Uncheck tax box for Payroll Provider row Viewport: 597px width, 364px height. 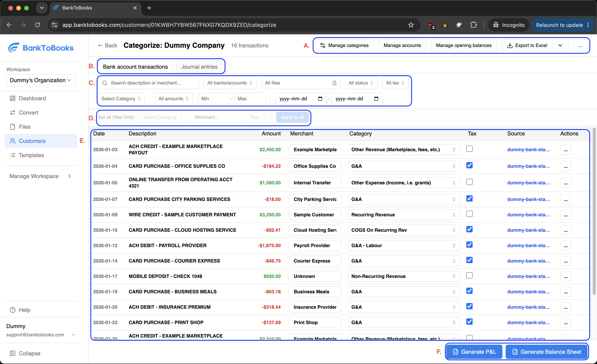click(x=469, y=245)
